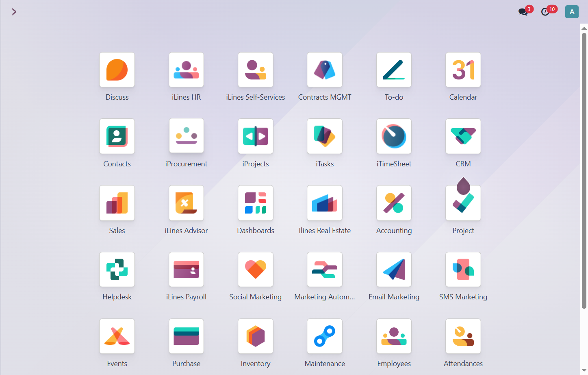The image size is (588, 375).
Task: Launch the iLines HR app
Action: click(x=186, y=70)
